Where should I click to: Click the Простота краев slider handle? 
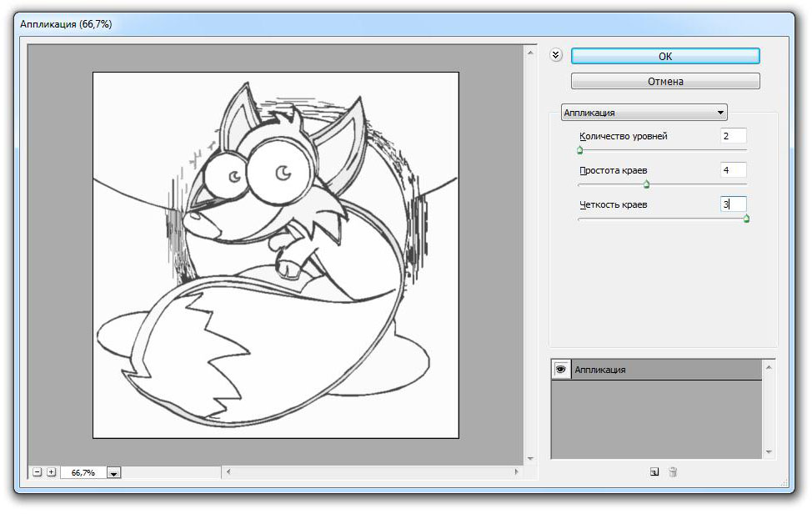point(646,184)
